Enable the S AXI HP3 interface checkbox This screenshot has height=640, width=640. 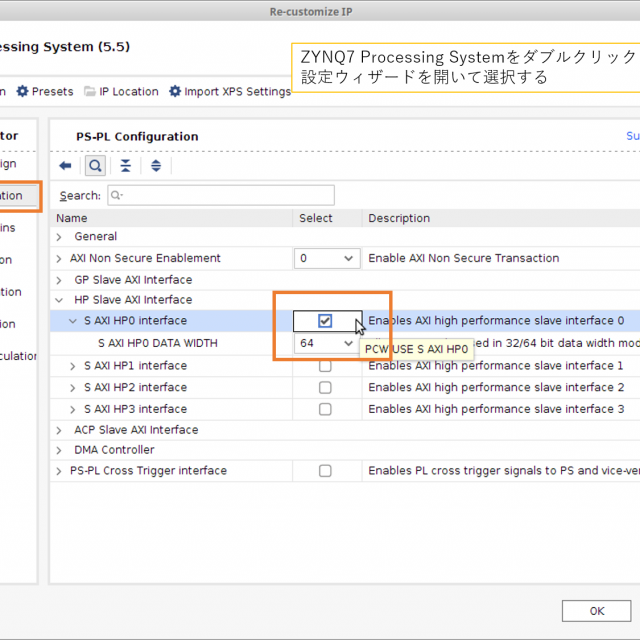[x=325, y=409]
